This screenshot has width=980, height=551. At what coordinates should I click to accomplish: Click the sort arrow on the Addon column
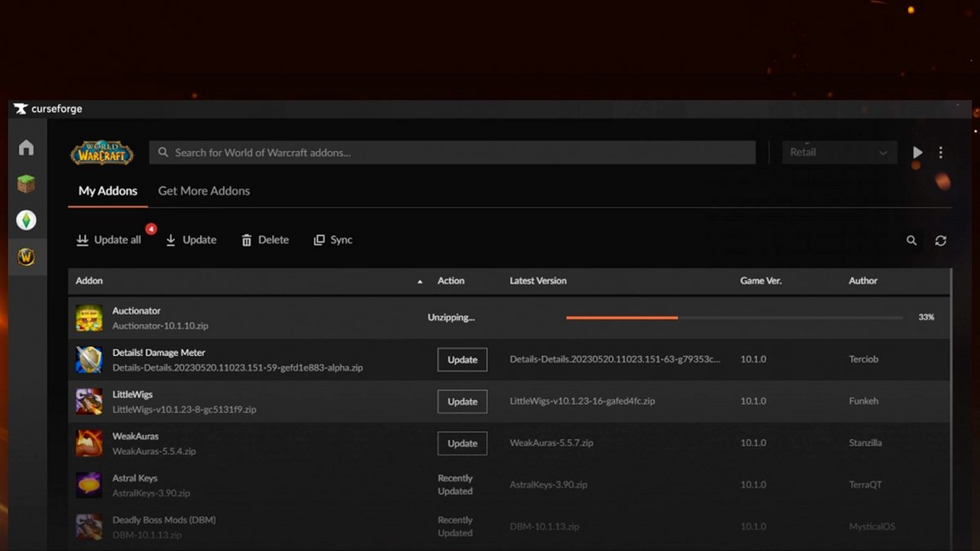(x=420, y=281)
